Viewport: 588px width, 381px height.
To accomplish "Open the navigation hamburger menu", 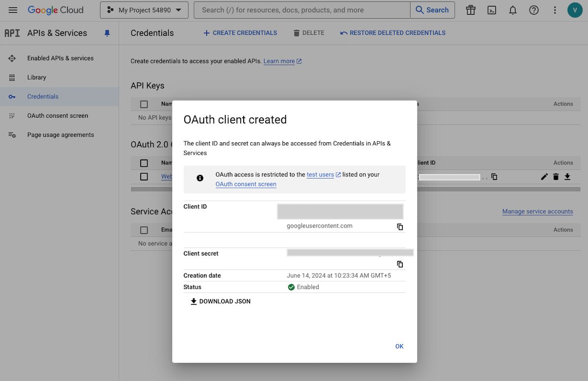I will pyautogui.click(x=12, y=10).
